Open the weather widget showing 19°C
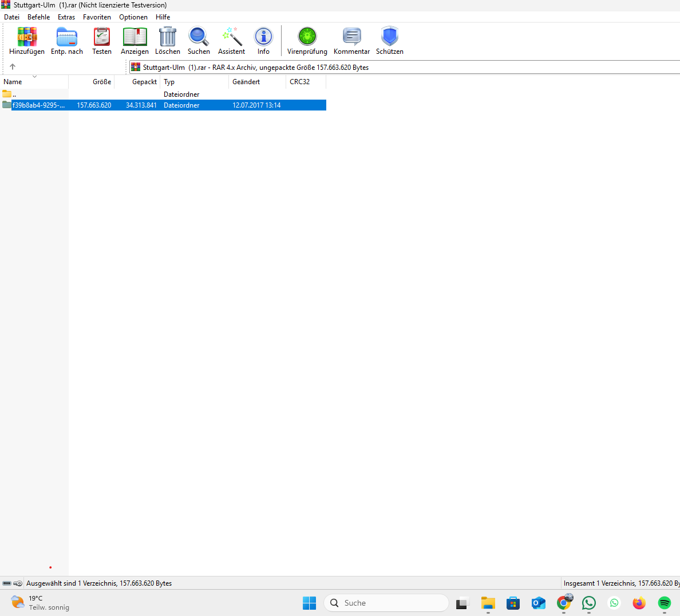Screen dimensions: 680x616 [40, 603]
